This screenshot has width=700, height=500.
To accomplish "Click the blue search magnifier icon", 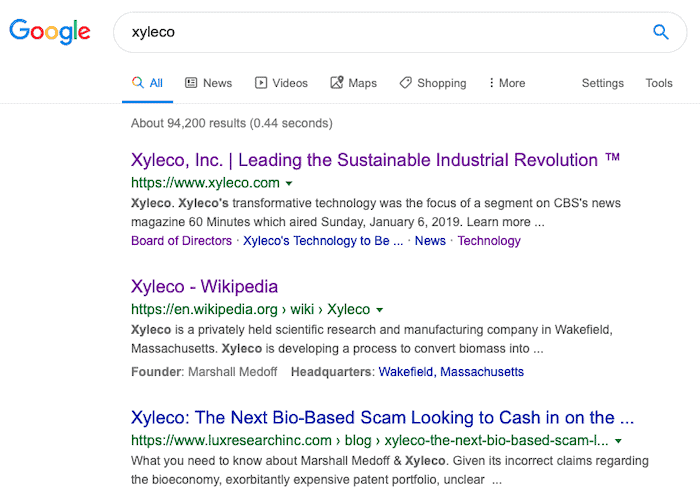I will click(661, 32).
